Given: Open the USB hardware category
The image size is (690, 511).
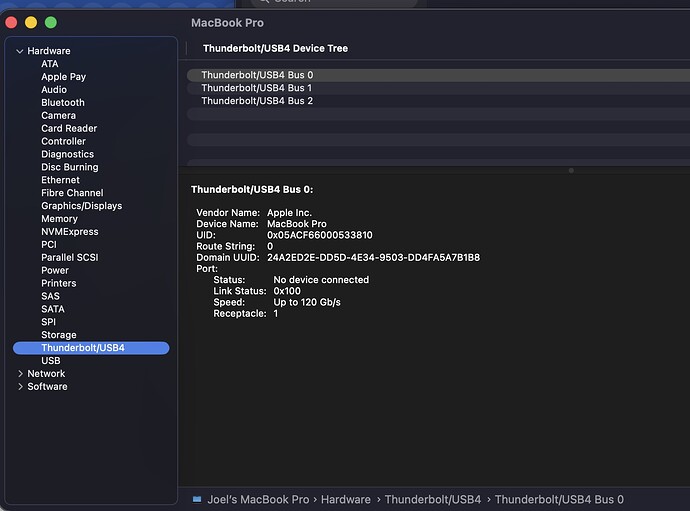Looking at the screenshot, I should click(50, 361).
